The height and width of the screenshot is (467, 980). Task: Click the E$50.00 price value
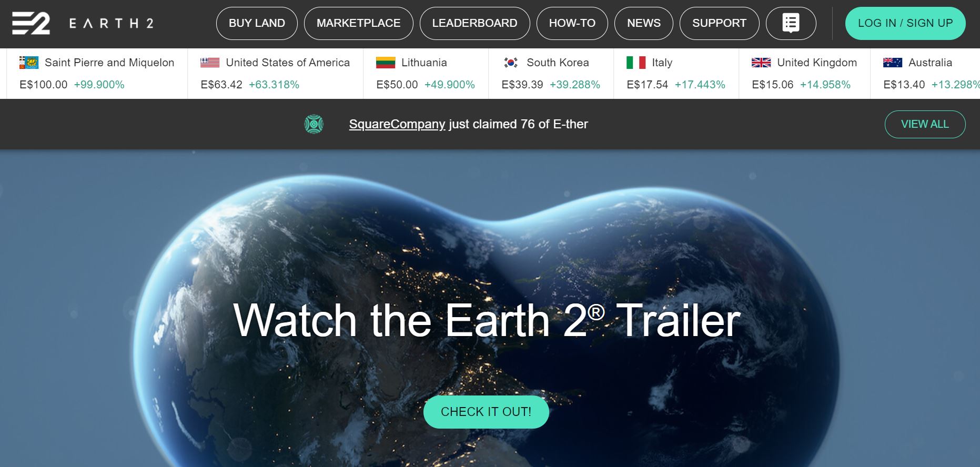click(397, 85)
